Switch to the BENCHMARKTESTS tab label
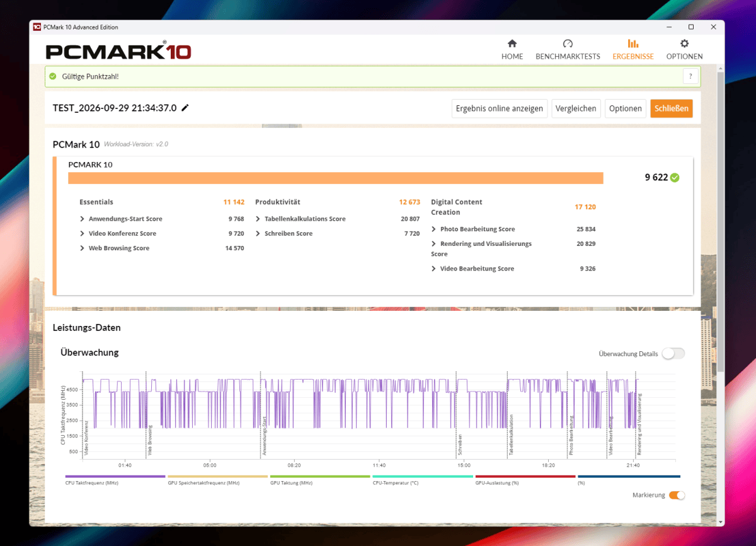 click(x=568, y=56)
